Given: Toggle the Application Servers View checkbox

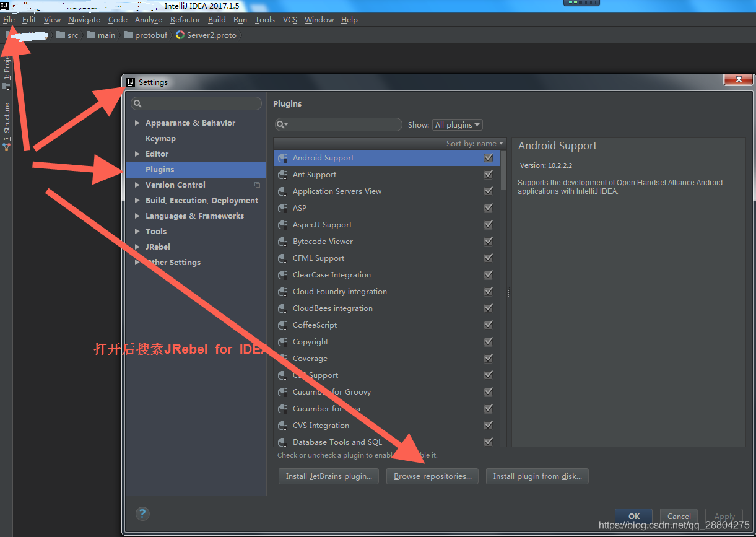Looking at the screenshot, I should click(x=489, y=191).
